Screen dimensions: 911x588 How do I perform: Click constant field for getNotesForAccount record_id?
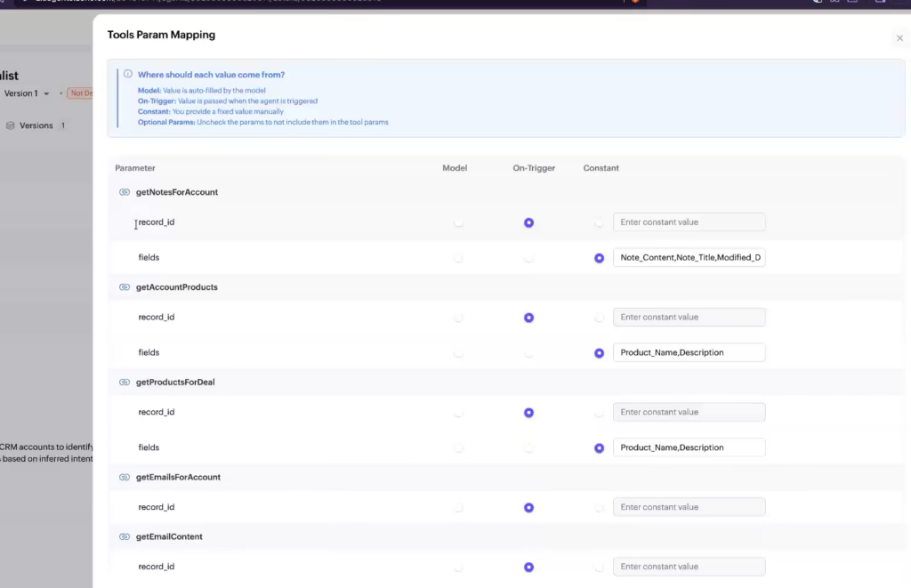pos(689,222)
